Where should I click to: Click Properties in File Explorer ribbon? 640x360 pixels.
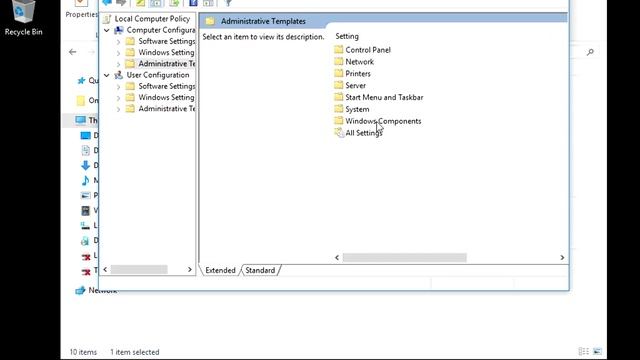coord(81,14)
